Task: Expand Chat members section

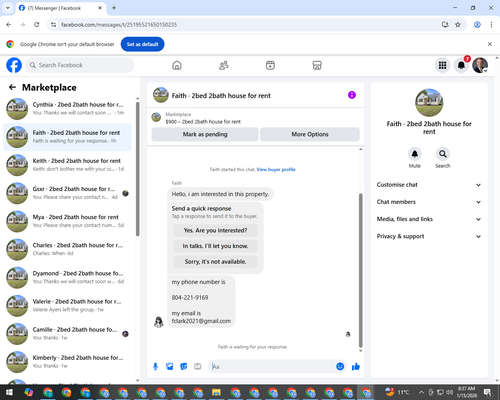Action: (429, 202)
